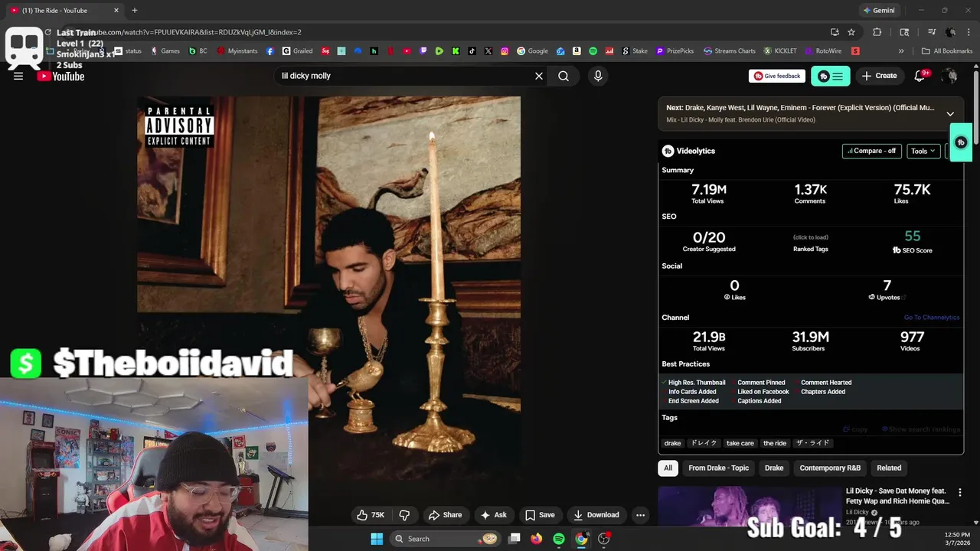Start voice search with the microphone icon

598,76
